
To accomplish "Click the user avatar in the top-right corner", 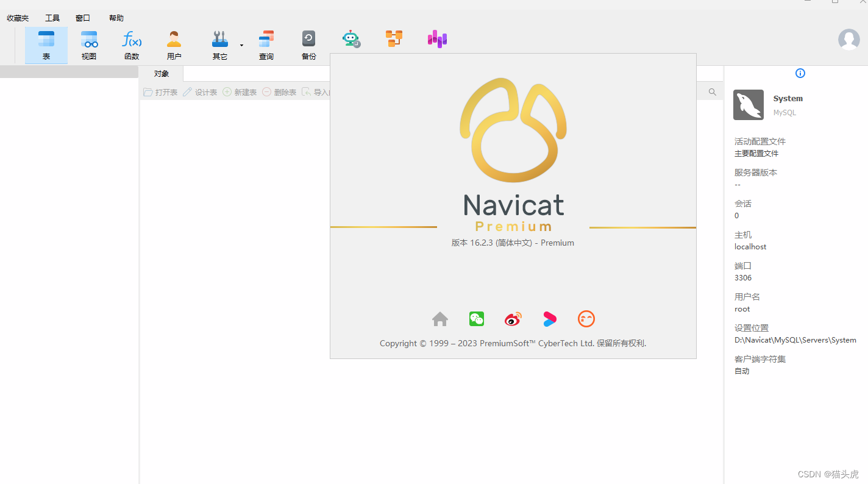I will click(848, 40).
